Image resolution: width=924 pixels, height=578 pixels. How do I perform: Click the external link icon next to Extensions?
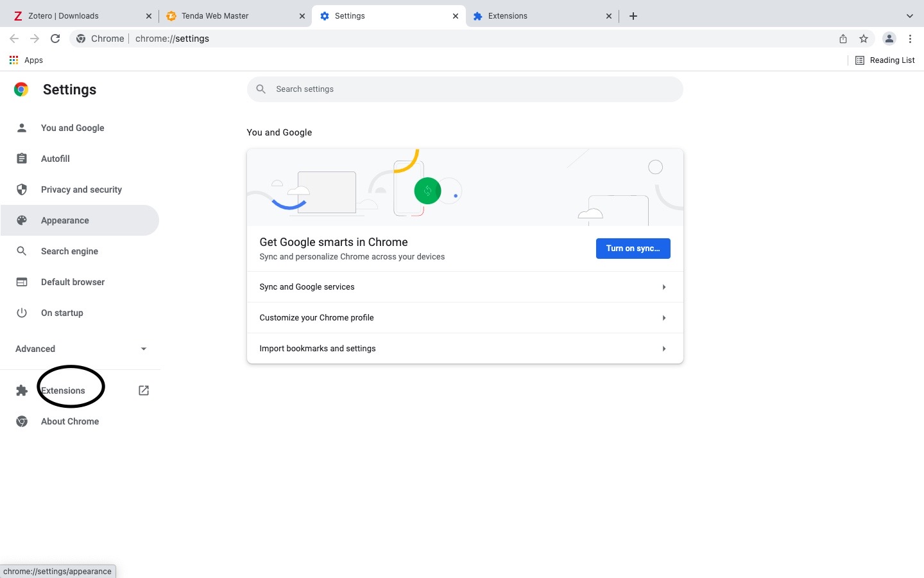pos(144,390)
